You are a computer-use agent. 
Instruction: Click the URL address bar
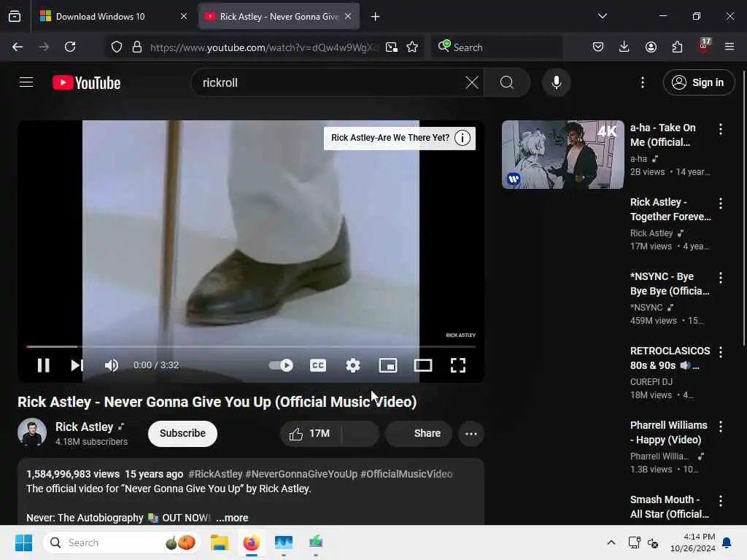263,47
